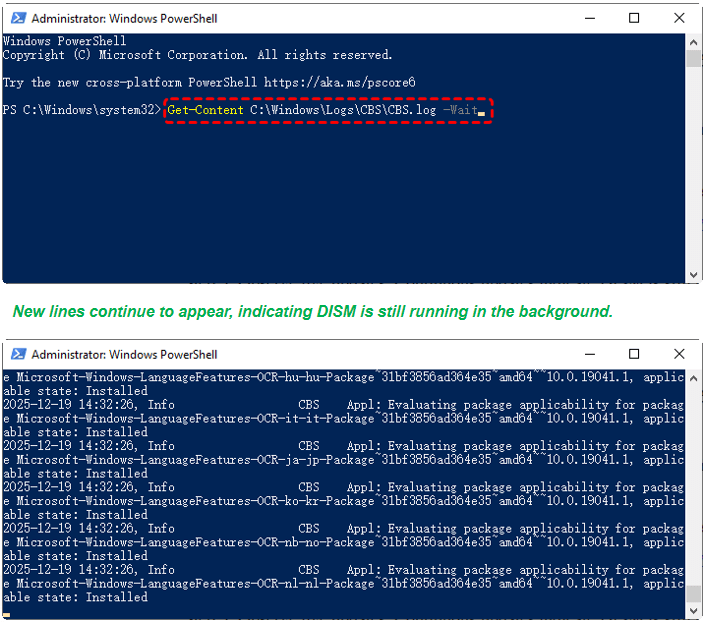
Task: Click the PS C:\Windows\system32> prompt
Action: tap(82, 110)
